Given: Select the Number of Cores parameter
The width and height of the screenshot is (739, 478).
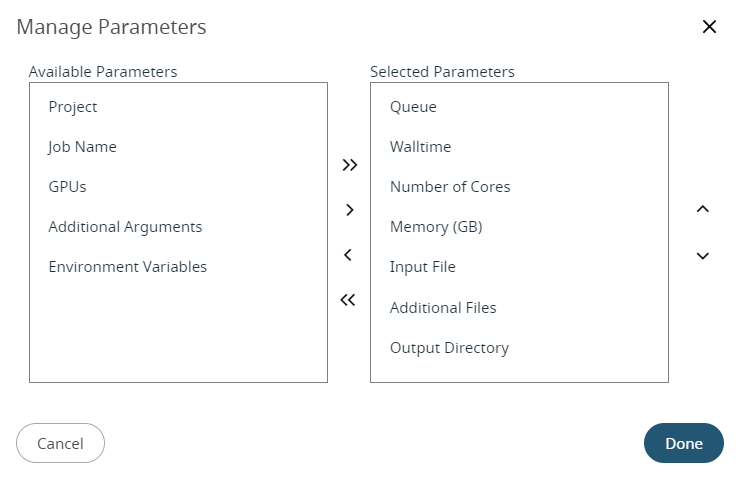Looking at the screenshot, I should [450, 187].
